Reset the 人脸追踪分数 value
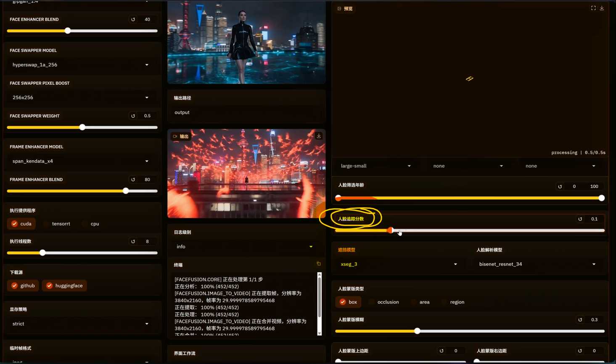 pyautogui.click(x=580, y=219)
